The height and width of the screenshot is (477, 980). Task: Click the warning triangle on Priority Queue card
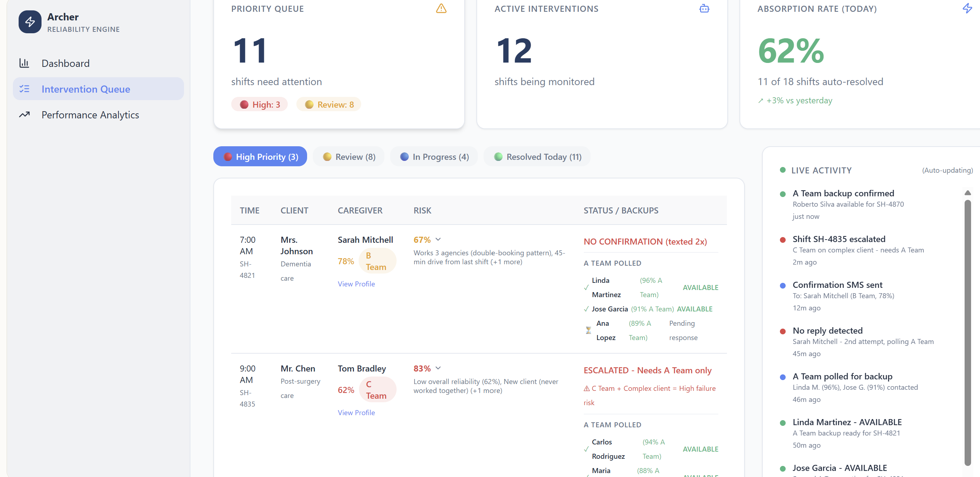pos(441,8)
